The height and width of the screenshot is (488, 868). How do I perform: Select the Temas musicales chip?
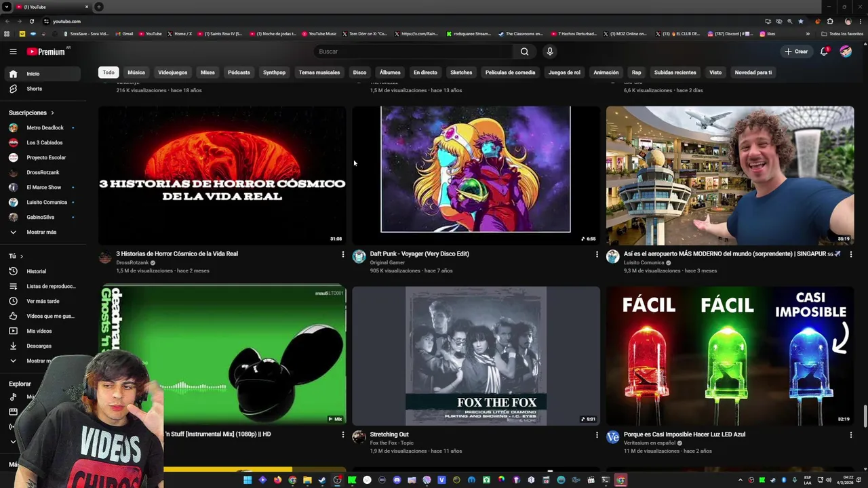(x=319, y=73)
